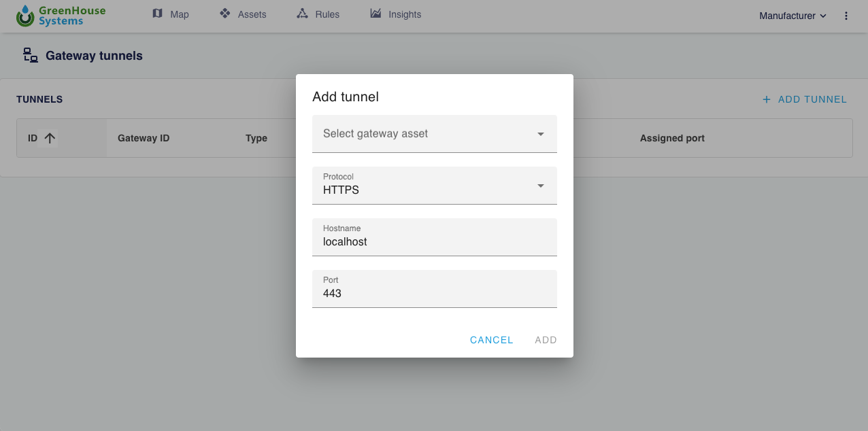Click CANCEL in the Add tunnel dialog
This screenshot has height=431, width=868.
coord(491,340)
